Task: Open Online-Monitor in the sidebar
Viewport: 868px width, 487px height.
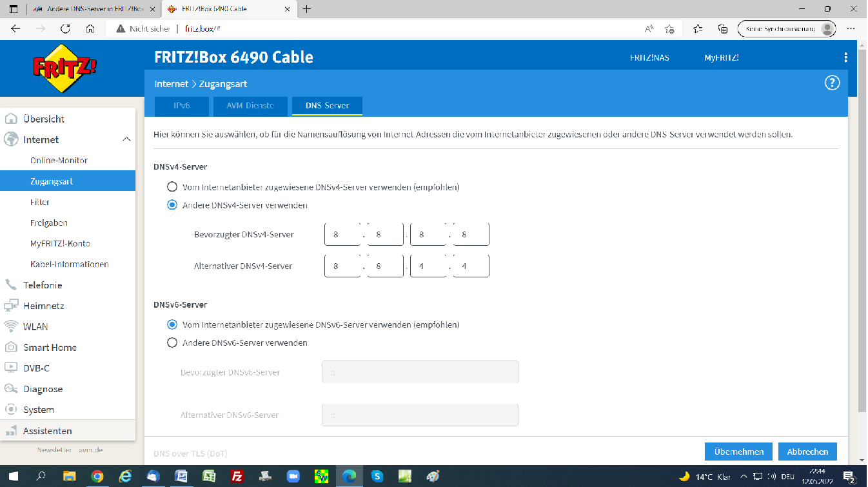Action: [59, 160]
